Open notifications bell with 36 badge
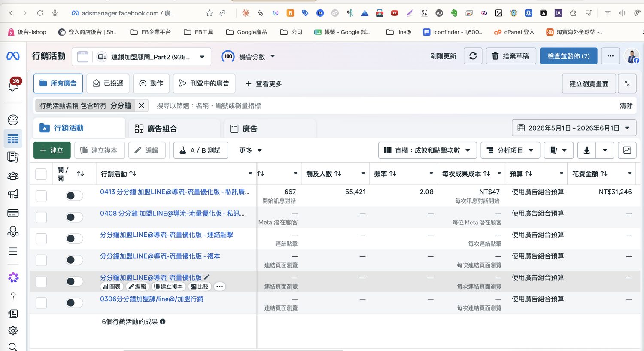This screenshot has height=351, width=644. click(x=14, y=85)
